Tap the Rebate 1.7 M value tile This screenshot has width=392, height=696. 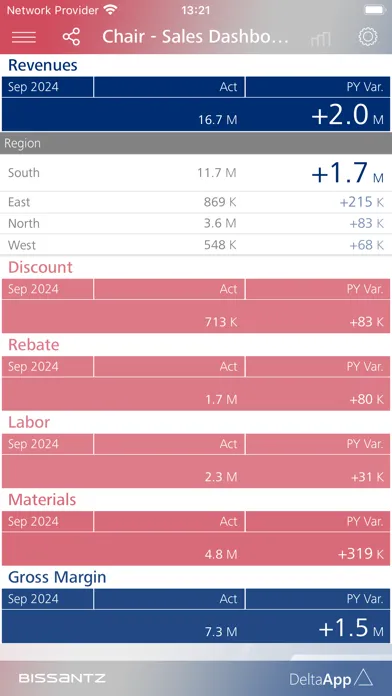[196, 394]
